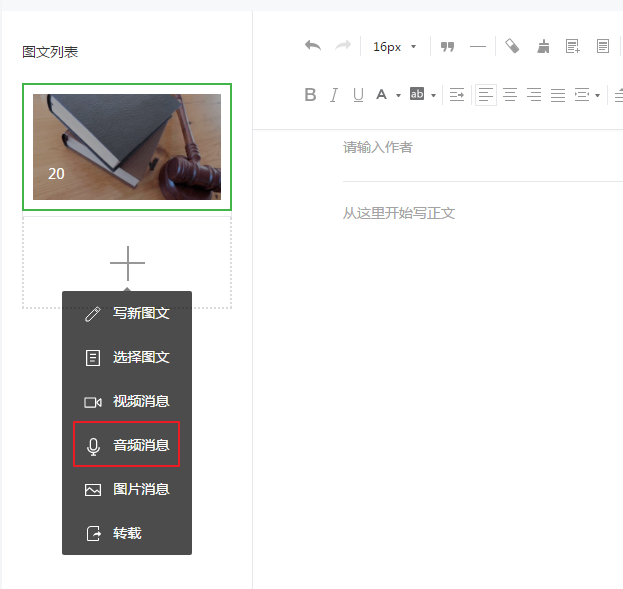Viewport: 623px width, 589px height.
Task: Click the picture icon beside 图片消息
Action: click(93, 490)
